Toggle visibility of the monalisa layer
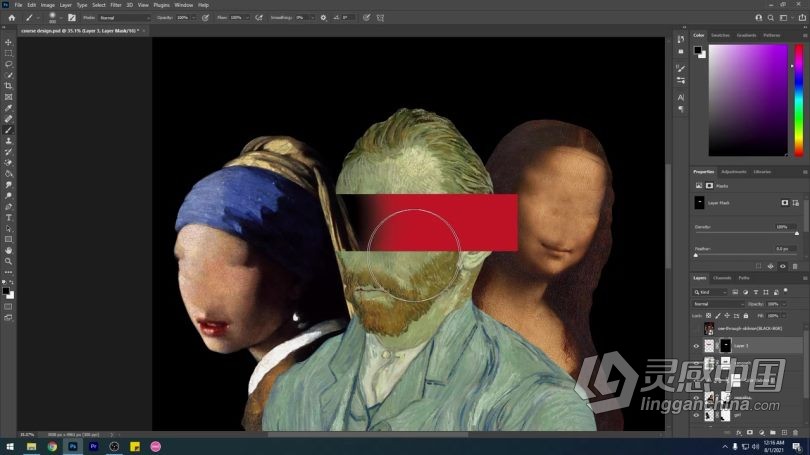810x455 pixels. pos(696,398)
